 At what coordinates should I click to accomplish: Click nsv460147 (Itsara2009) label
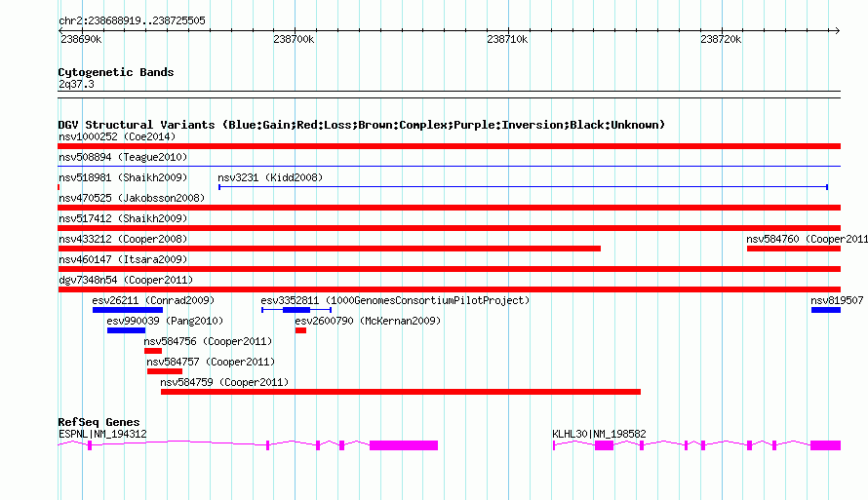(123, 259)
